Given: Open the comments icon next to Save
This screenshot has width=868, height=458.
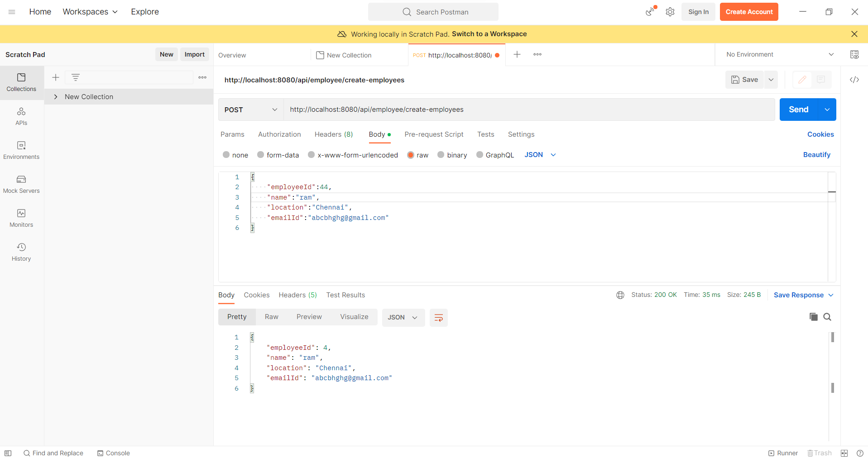Looking at the screenshot, I should point(821,80).
